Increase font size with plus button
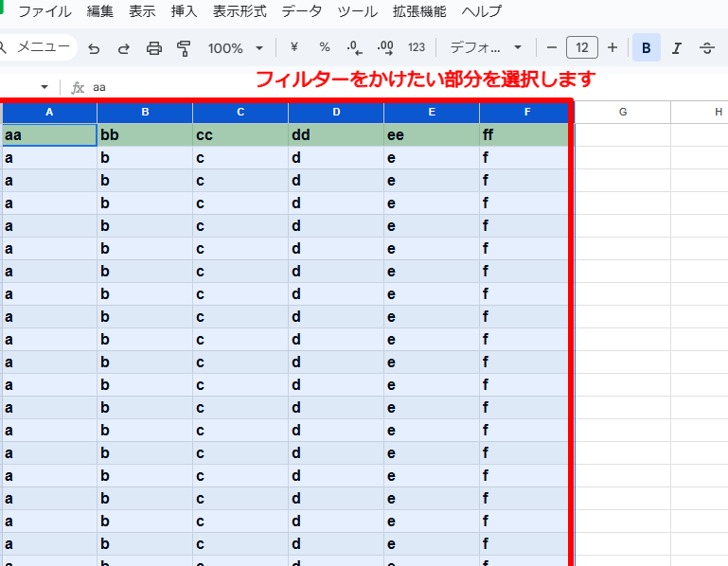Image resolution: width=728 pixels, height=566 pixels. [x=613, y=47]
